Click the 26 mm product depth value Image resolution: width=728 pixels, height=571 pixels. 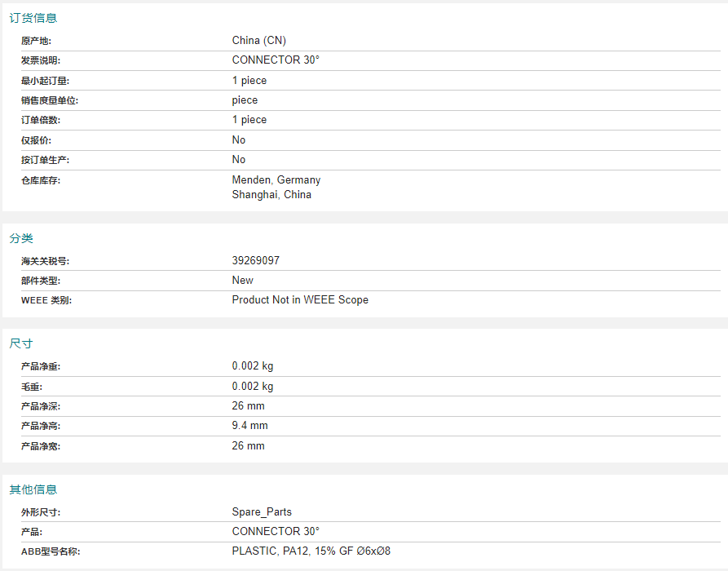pyautogui.click(x=249, y=406)
